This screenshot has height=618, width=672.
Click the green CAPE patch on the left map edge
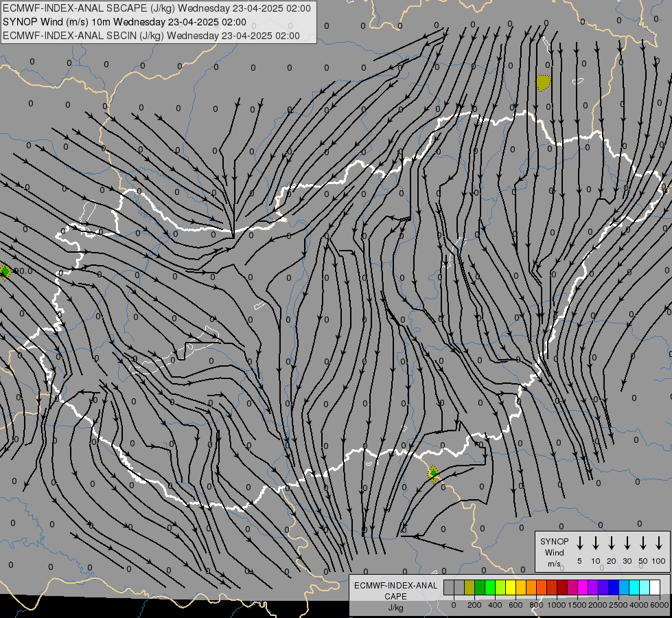5,271
